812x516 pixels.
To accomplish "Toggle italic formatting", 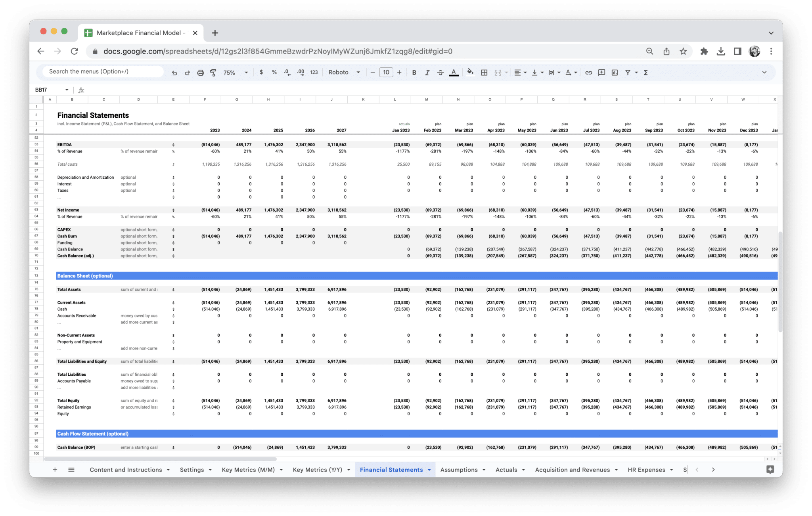I will [427, 72].
